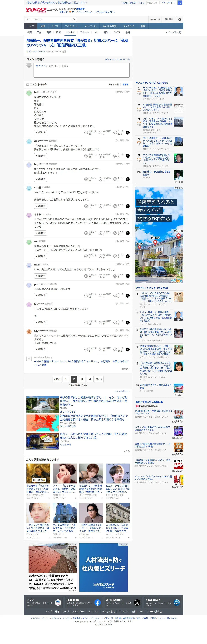Expand 返信0件 under qqc's comment
Image resolution: width=207 pixels, height=644 pixels.
(x=40, y=156)
